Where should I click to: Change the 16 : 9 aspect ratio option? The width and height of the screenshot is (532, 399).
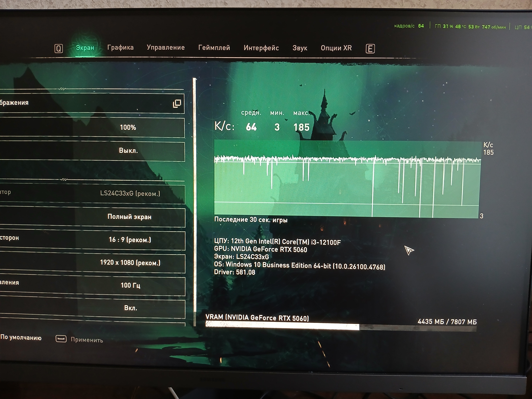click(130, 240)
